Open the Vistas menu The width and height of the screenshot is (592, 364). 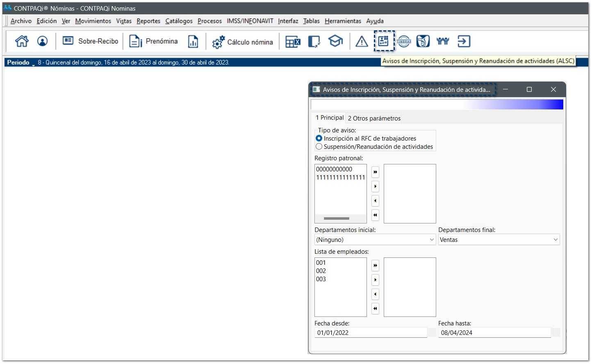pos(124,21)
